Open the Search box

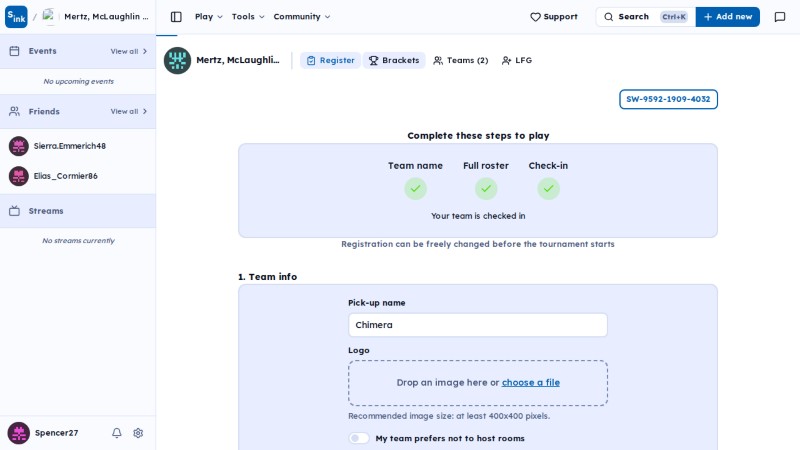(x=645, y=17)
